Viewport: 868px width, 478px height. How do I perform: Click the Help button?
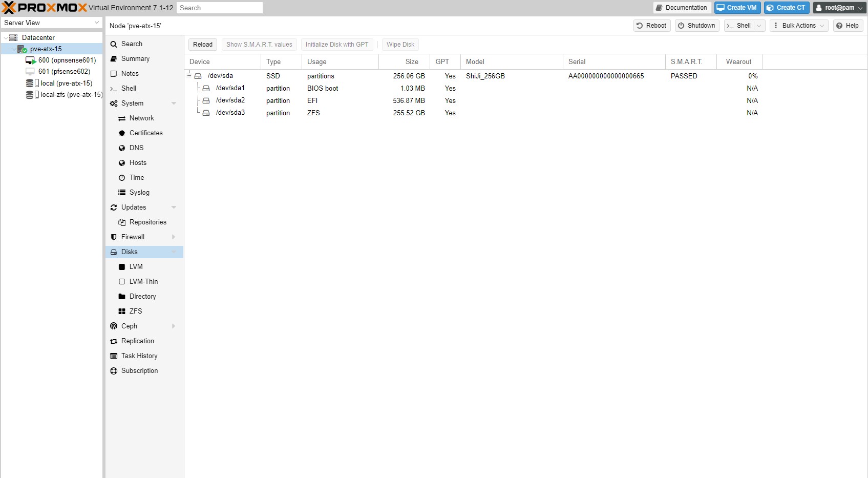click(x=848, y=26)
